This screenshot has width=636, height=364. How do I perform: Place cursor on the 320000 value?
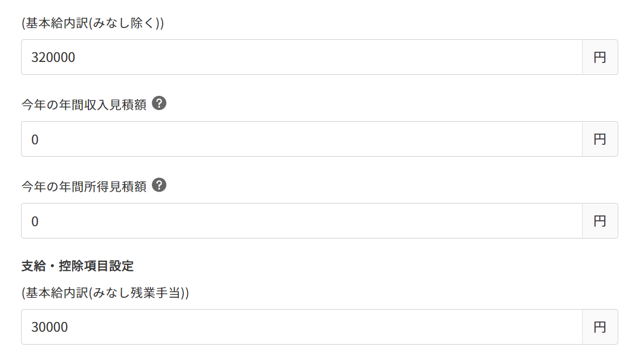53,57
